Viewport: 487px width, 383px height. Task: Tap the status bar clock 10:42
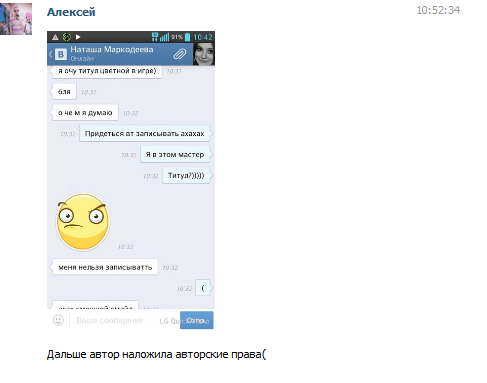(x=203, y=37)
